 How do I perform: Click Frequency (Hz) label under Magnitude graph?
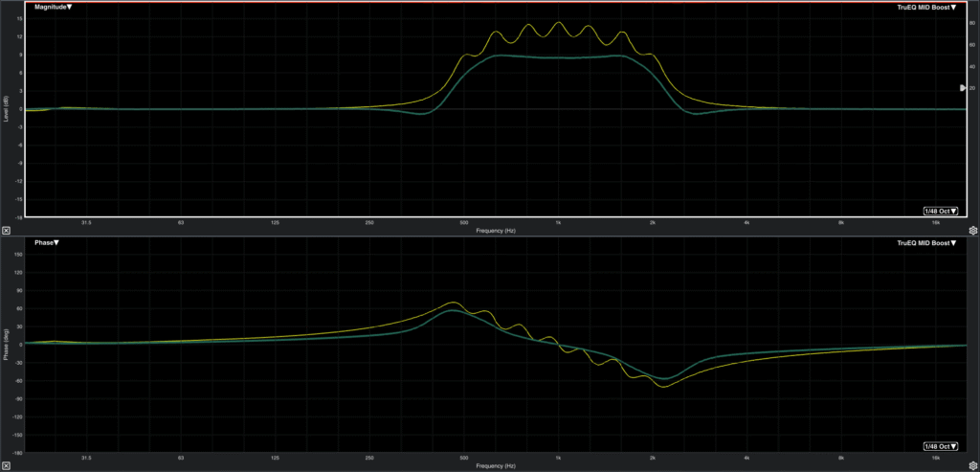click(496, 231)
